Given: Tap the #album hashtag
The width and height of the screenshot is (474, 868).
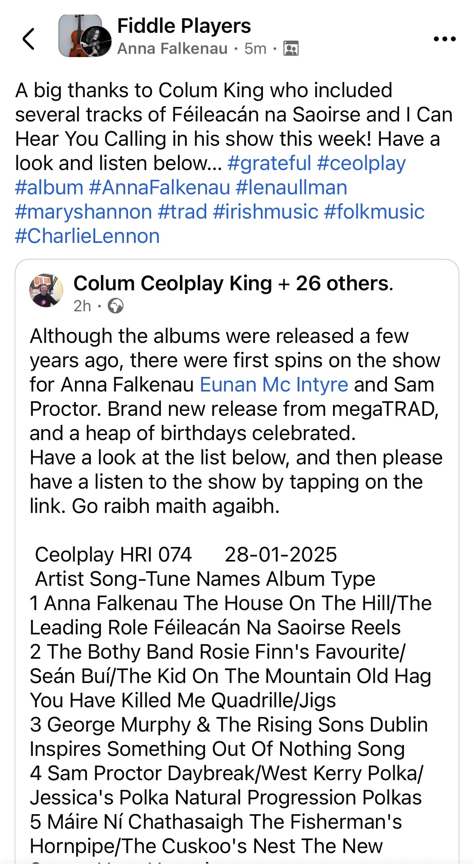Looking at the screenshot, I should point(49,187).
